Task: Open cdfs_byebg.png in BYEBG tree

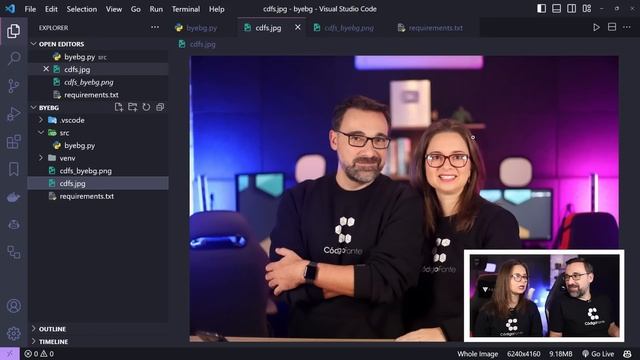Action: coord(98,171)
